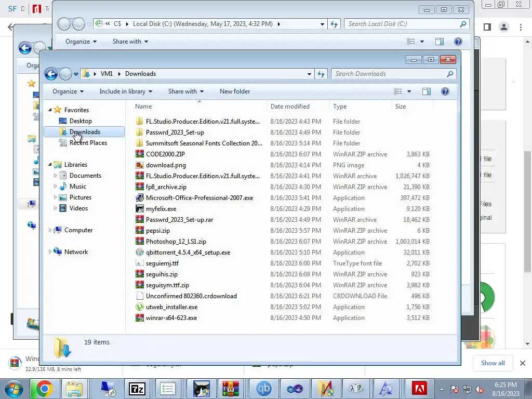The width and height of the screenshot is (532, 399).
Task: Select the utweb_installer.exe icon
Action: click(x=139, y=307)
